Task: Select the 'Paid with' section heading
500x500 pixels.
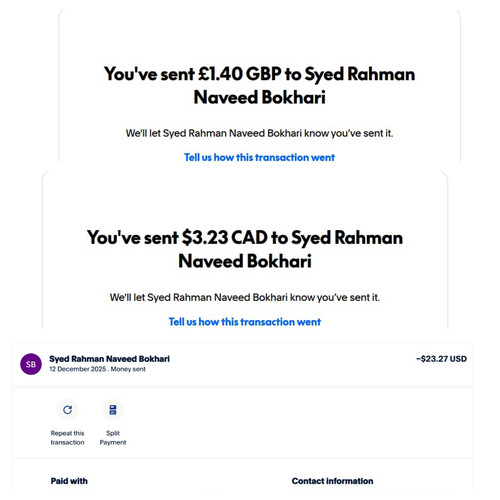Action: point(69,481)
